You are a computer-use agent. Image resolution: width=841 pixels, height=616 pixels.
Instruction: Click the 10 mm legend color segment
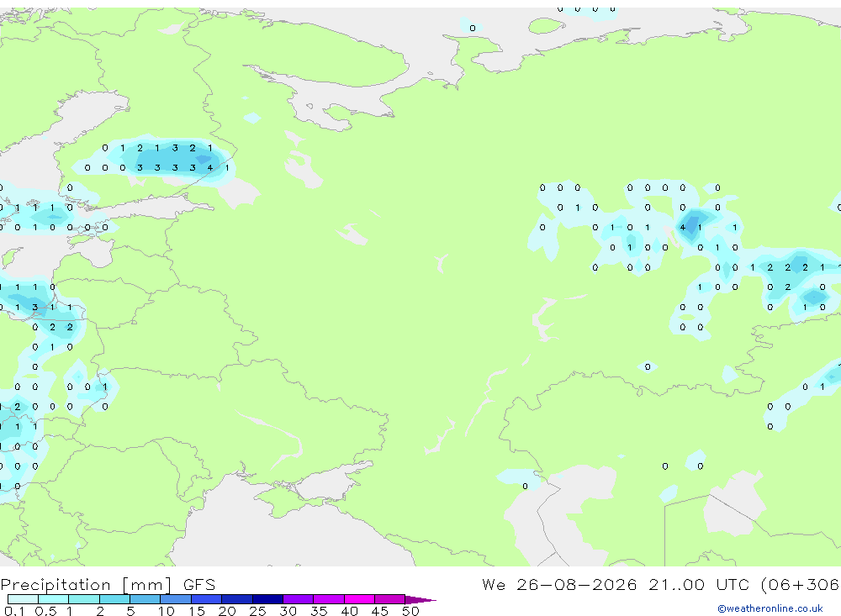pyautogui.click(x=176, y=599)
